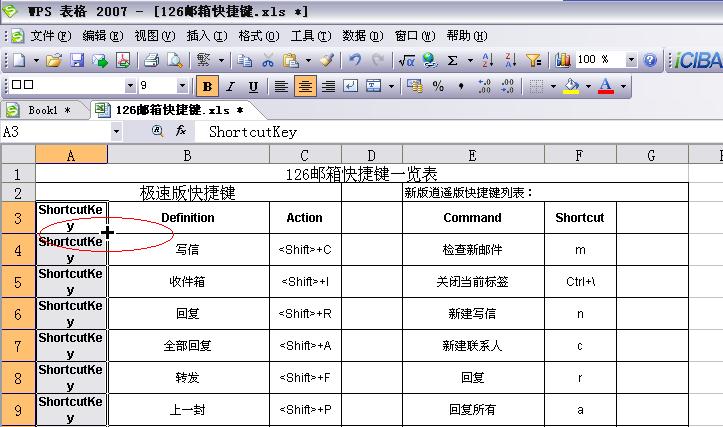
Task: Align cell text right
Action: (x=328, y=86)
